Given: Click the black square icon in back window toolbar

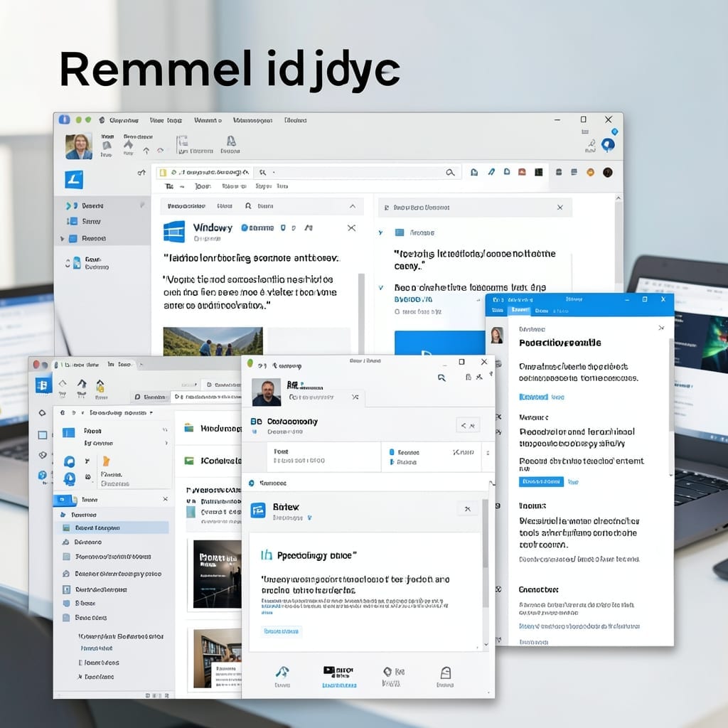Looking at the screenshot, I should [x=539, y=172].
